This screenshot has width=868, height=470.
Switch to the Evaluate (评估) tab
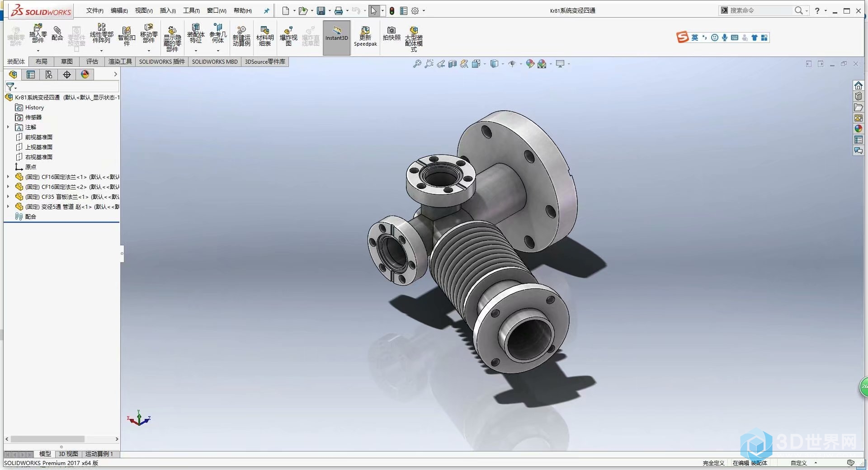pyautogui.click(x=92, y=61)
